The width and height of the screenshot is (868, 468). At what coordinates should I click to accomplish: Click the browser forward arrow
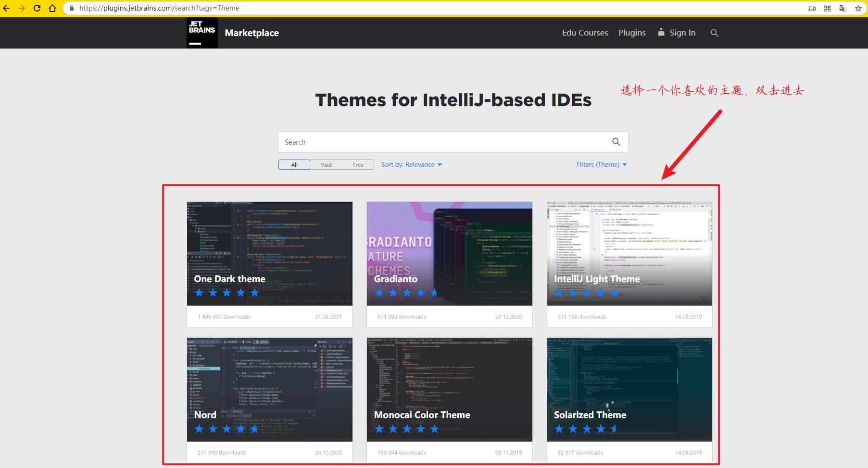(x=22, y=8)
